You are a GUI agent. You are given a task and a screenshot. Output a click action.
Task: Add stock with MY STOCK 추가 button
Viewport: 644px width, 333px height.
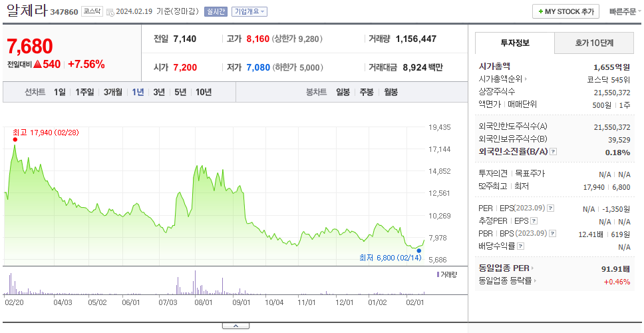pos(566,11)
